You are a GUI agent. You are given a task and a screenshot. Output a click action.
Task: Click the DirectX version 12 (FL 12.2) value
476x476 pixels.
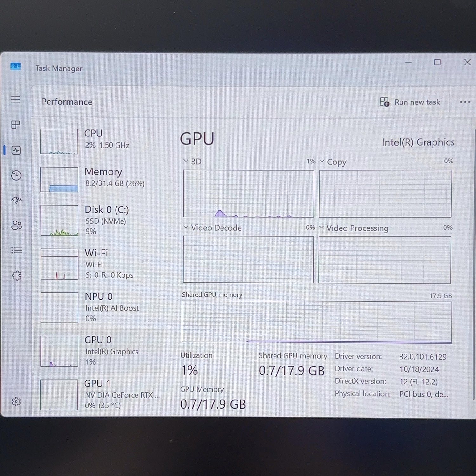click(x=419, y=382)
